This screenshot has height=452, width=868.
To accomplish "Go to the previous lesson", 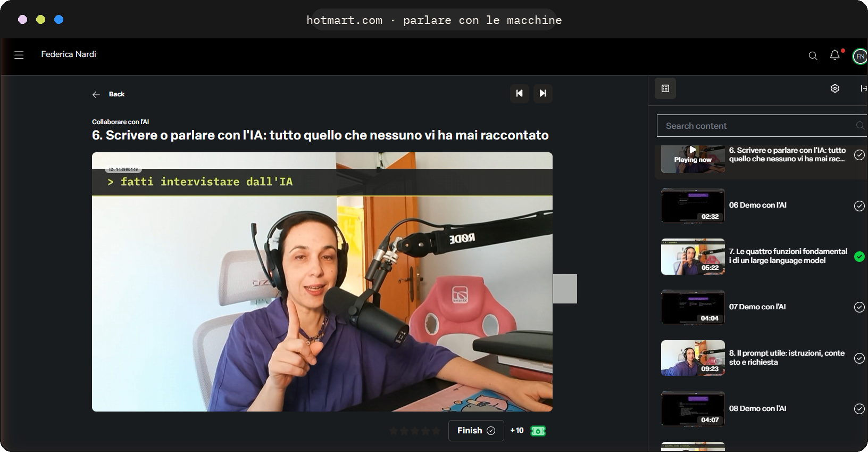I will (520, 93).
